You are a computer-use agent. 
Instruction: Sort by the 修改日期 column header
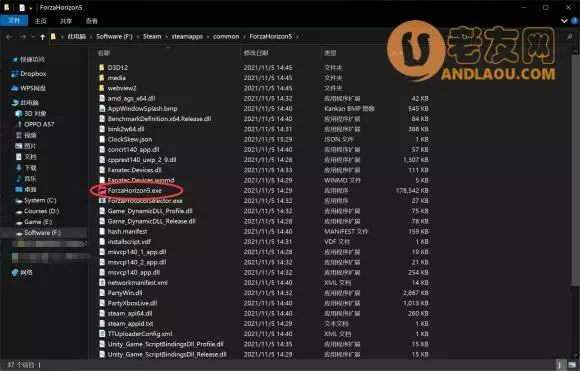click(256, 53)
